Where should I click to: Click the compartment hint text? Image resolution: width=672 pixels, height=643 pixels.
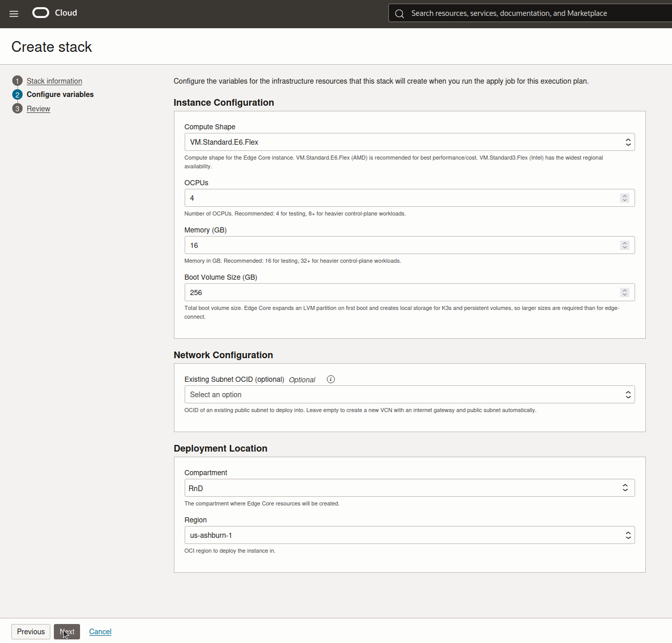coord(262,503)
